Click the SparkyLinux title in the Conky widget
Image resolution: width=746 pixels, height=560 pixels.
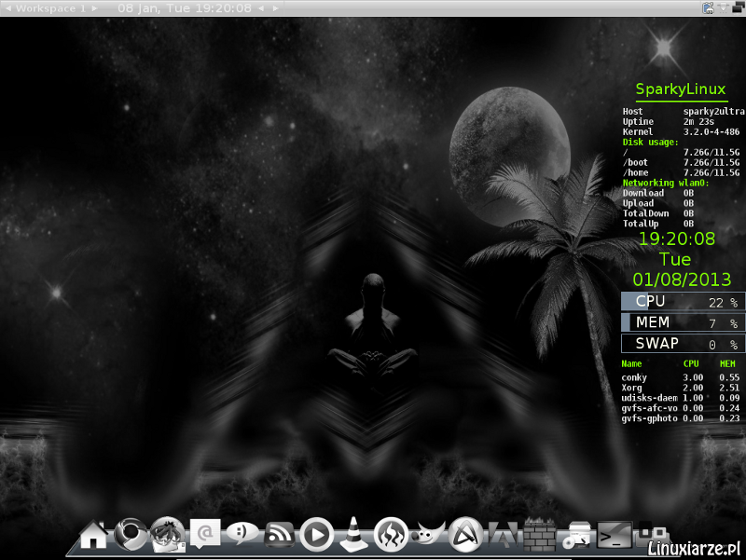click(x=681, y=89)
